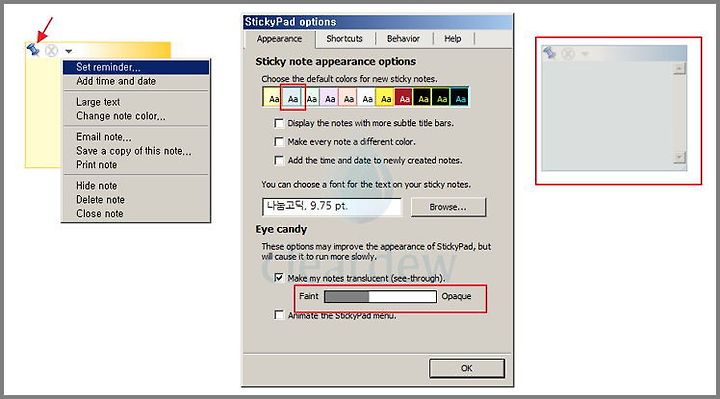
Task: Pick the pale yellow note color swatch
Action: (273, 97)
